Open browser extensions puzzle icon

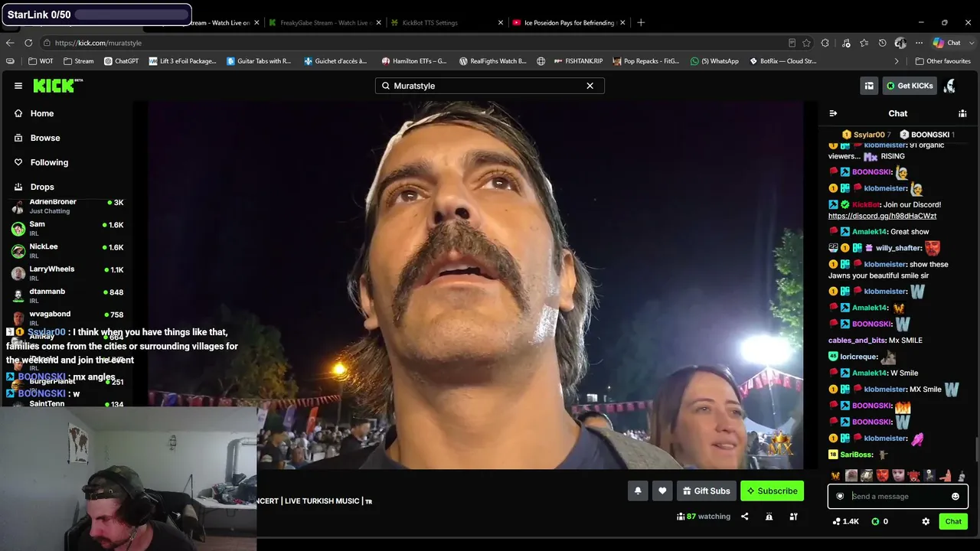pos(825,43)
